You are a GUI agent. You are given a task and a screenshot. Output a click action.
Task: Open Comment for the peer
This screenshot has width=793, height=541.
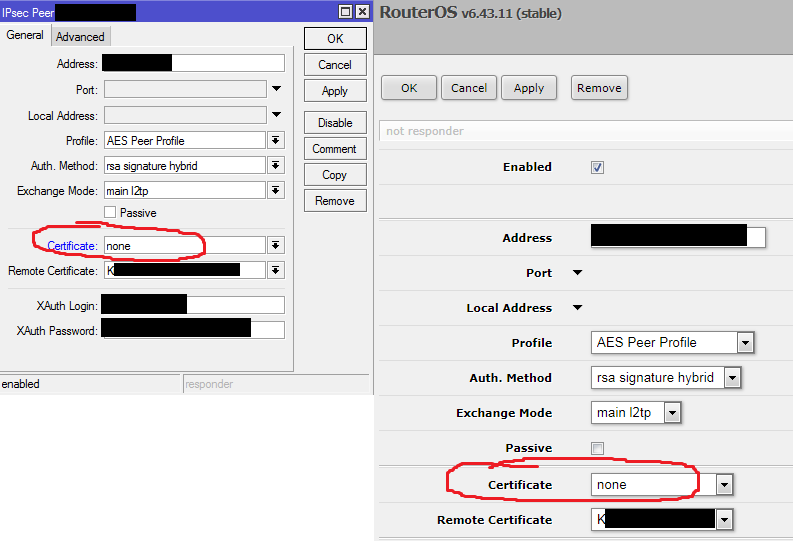click(x=335, y=149)
